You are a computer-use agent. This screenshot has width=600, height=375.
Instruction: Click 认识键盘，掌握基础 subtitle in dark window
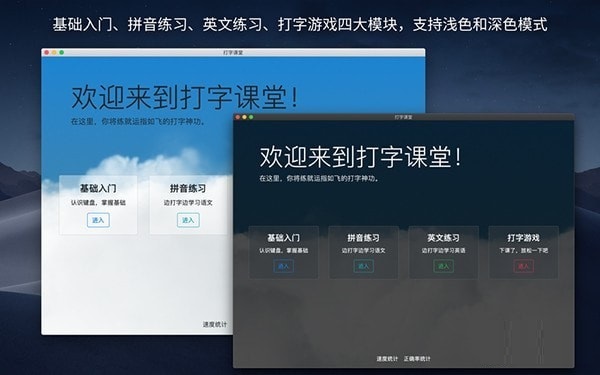284,251
